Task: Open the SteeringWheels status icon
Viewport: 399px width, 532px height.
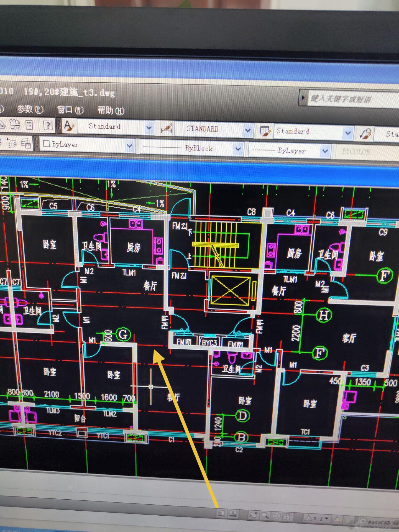Action: pyautogui.click(x=276, y=516)
